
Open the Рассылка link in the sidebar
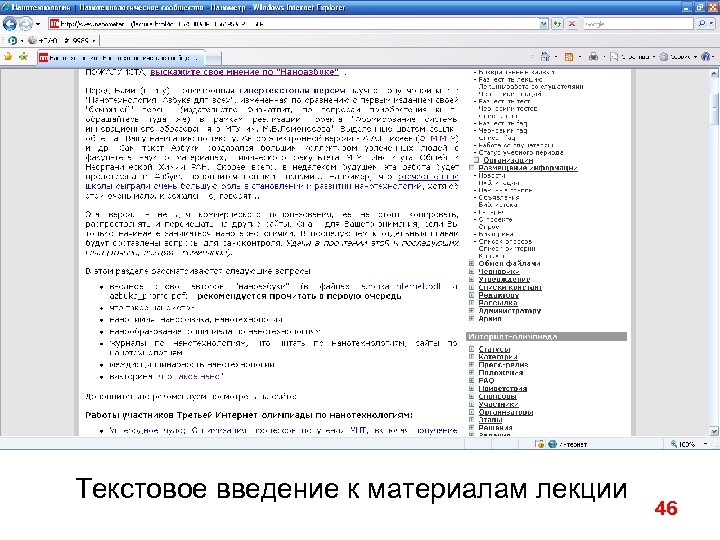click(x=498, y=303)
